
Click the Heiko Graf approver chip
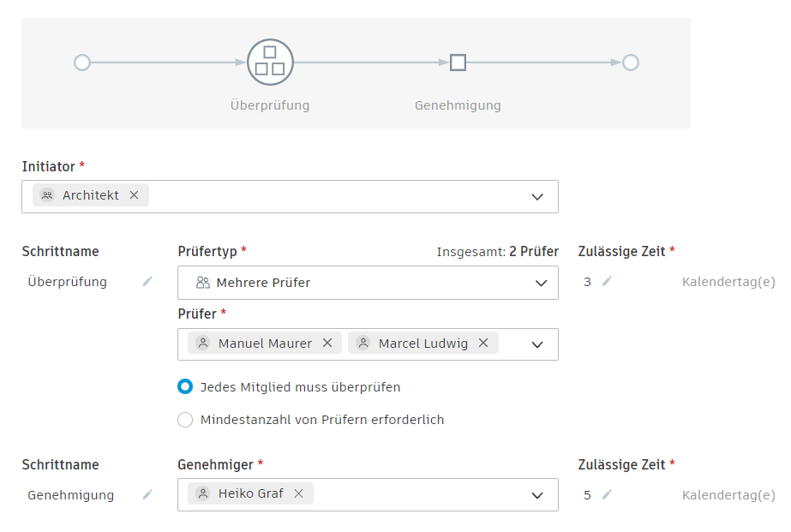click(244, 493)
